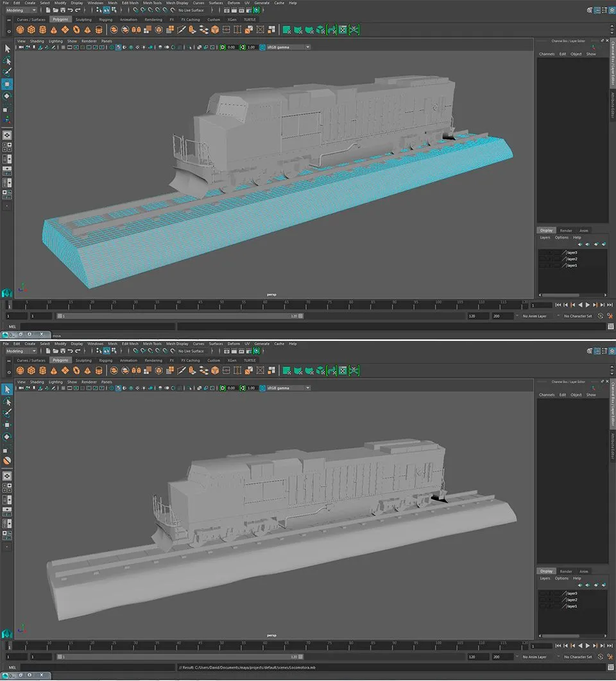Open Script Editor icon in top window
The height and width of the screenshot is (681, 616).
(x=610, y=327)
